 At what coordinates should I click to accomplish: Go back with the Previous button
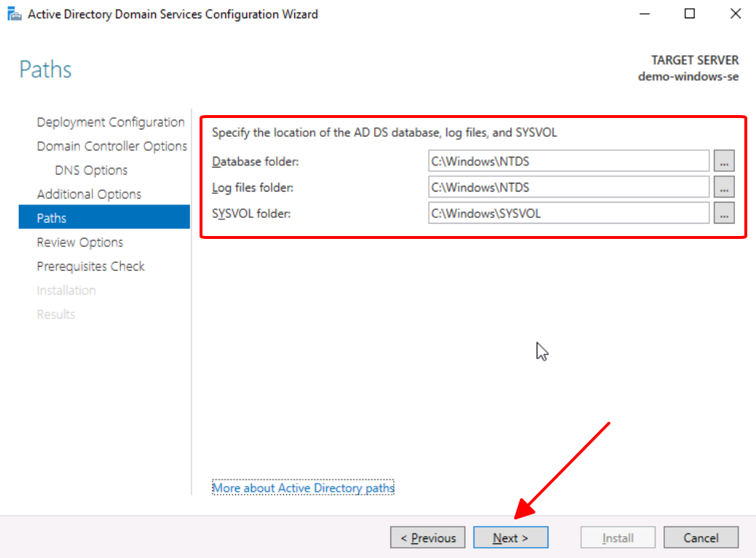click(428, 538)
